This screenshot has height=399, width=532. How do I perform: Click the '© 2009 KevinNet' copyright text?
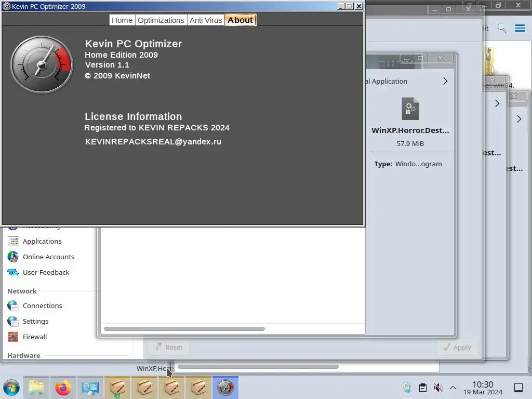pyautogui.click(x=117, y=76)
